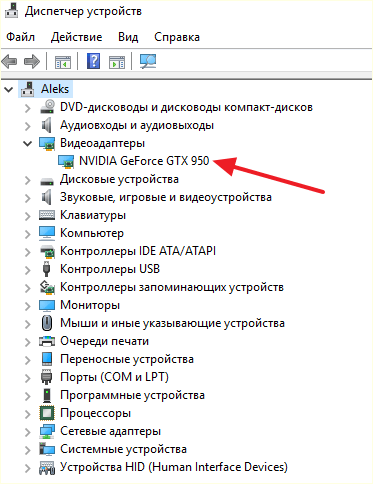Click the Back arrow toolbar icon
This screenshot has width=373, height=484.
[10, 61]
